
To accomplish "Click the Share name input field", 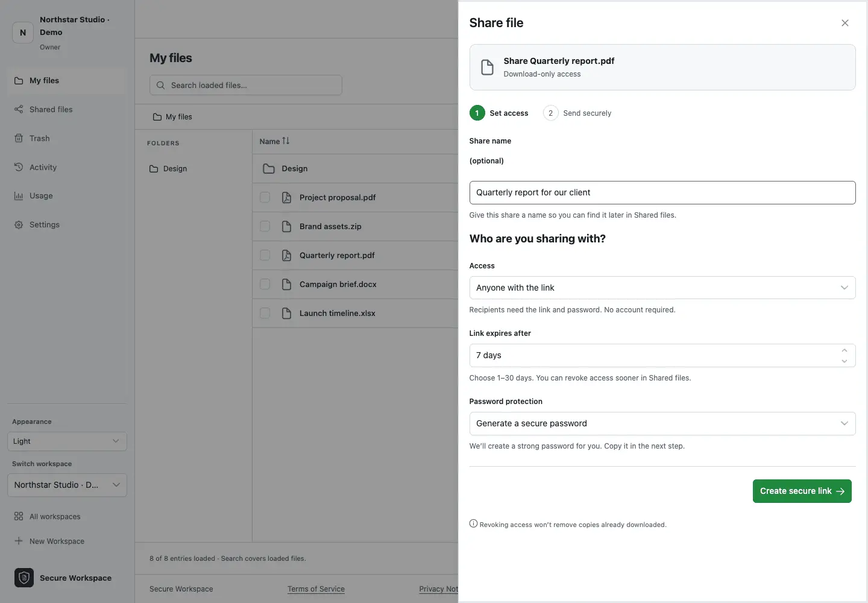I will pyautogui.click(x=662, y=192).
